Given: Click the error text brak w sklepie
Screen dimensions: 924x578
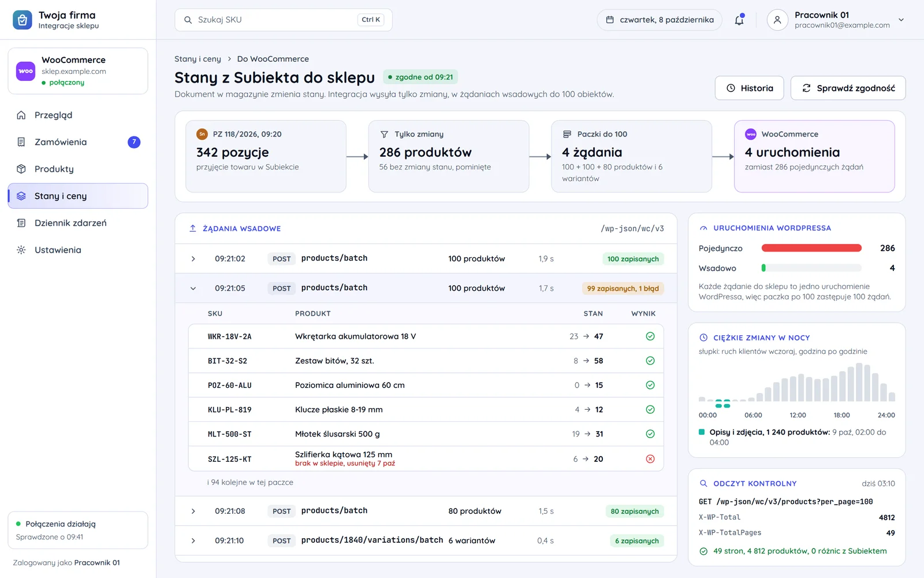Looking at the screenshot, I should [345, 464].
